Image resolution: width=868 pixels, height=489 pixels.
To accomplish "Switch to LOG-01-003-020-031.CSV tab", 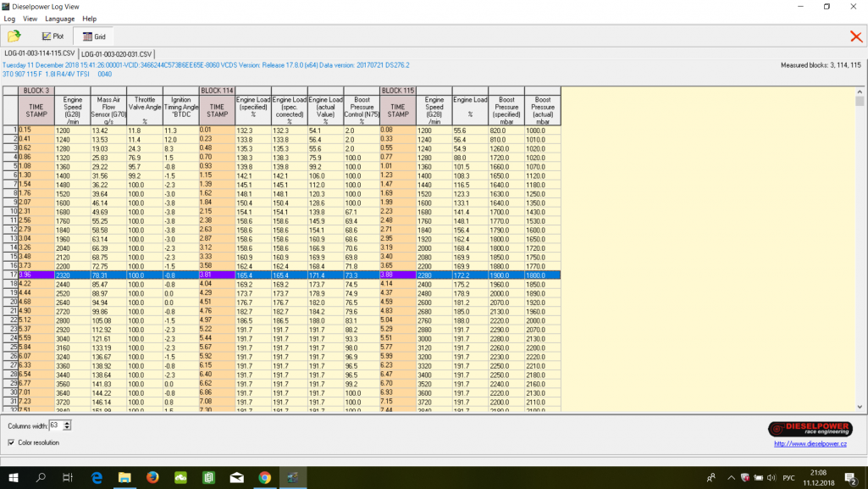I will [116, 53].
